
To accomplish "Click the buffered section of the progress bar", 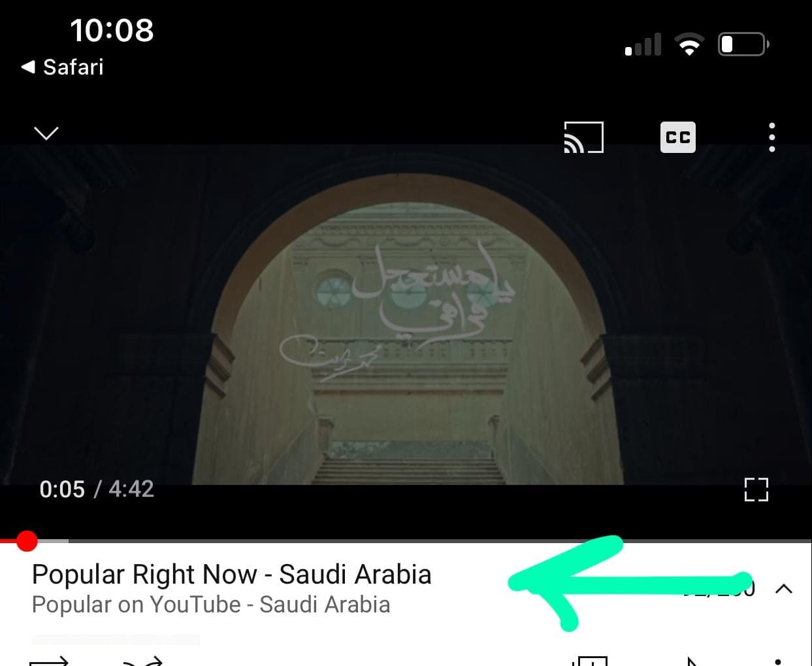I will 53,541.
